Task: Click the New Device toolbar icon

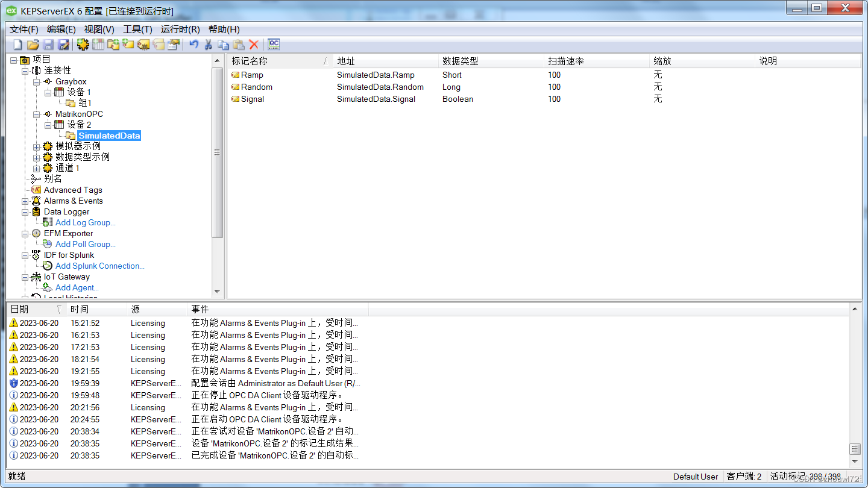Action: point(98,44)
